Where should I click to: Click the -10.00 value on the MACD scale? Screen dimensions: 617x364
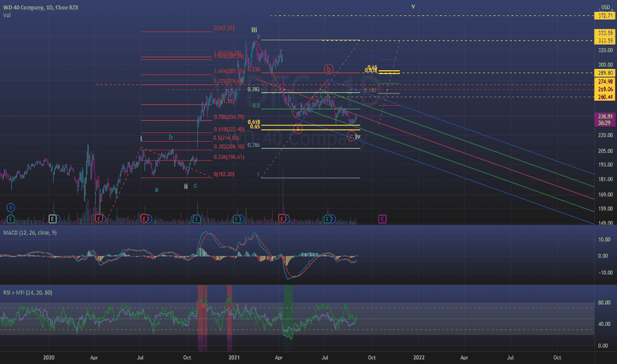click(x=605, y=273)
